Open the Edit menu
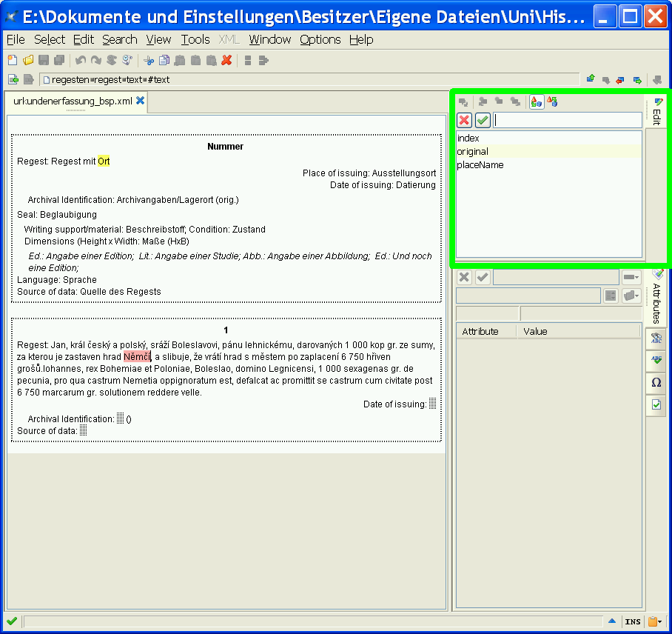The width and height of the screenshot is (672, 634). coord(83,39)
